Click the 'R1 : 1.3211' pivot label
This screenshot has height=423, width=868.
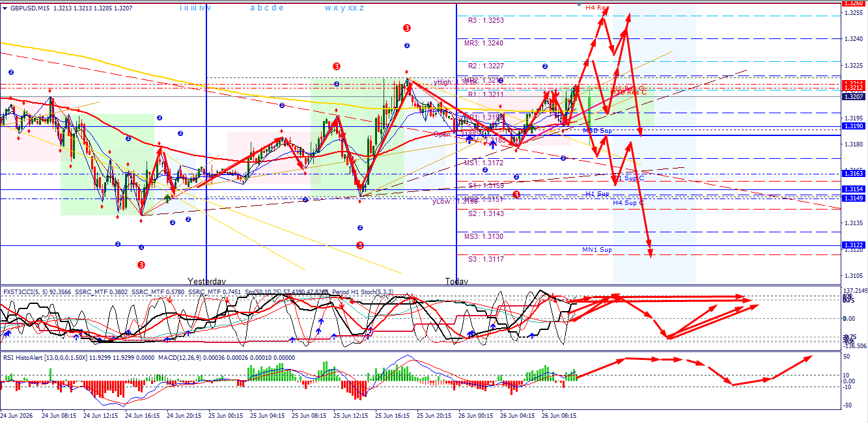[486, 94]
